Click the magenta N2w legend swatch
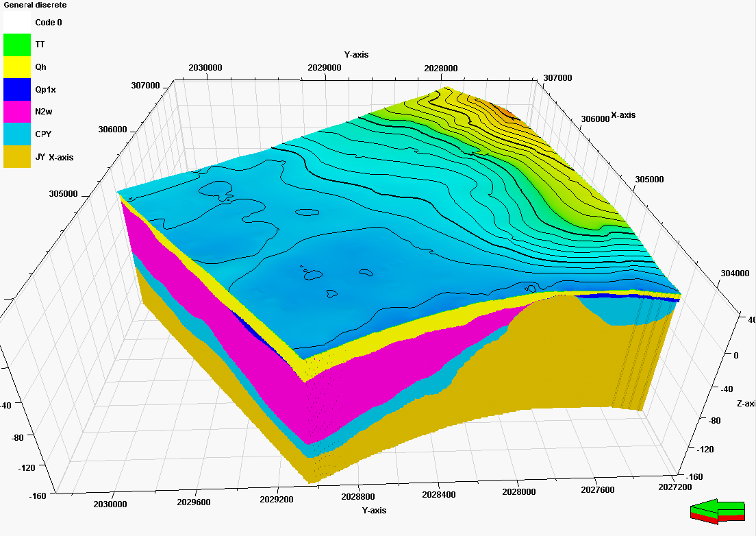The height and width of the screenshot is (536, 756). (x=16, y=112)
